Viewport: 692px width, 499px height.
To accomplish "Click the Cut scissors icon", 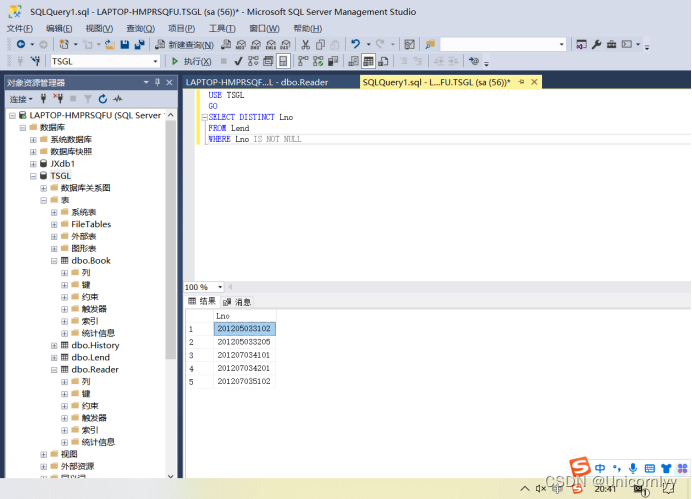I will [x=305, y=44].
